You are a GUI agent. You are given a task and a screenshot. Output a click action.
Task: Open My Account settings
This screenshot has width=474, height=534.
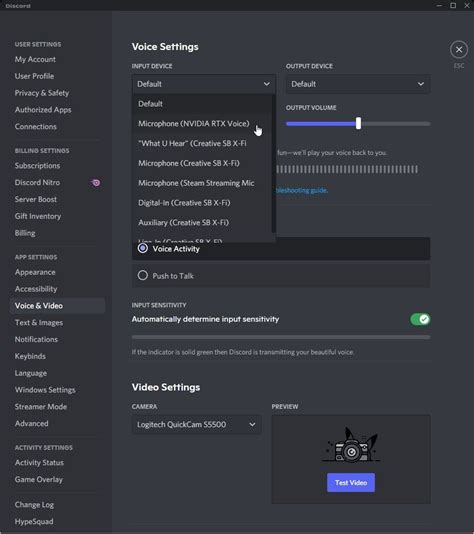pos(35,59)
